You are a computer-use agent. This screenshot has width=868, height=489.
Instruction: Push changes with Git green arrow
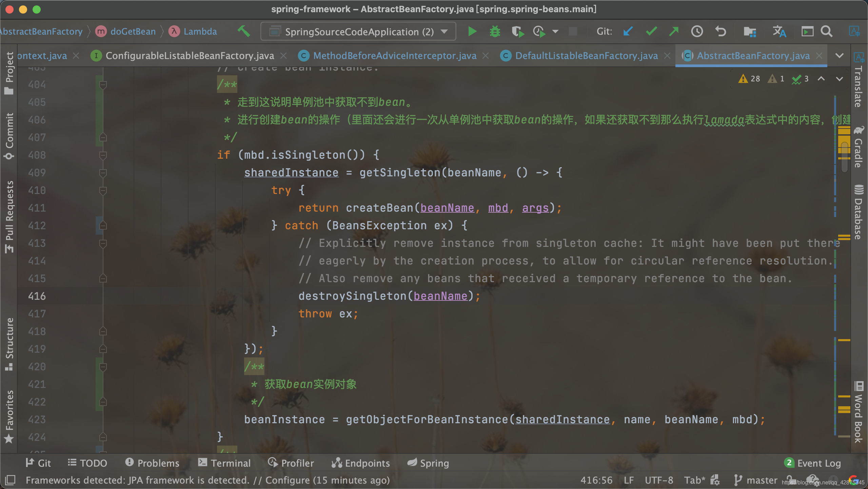pos(674,32)
